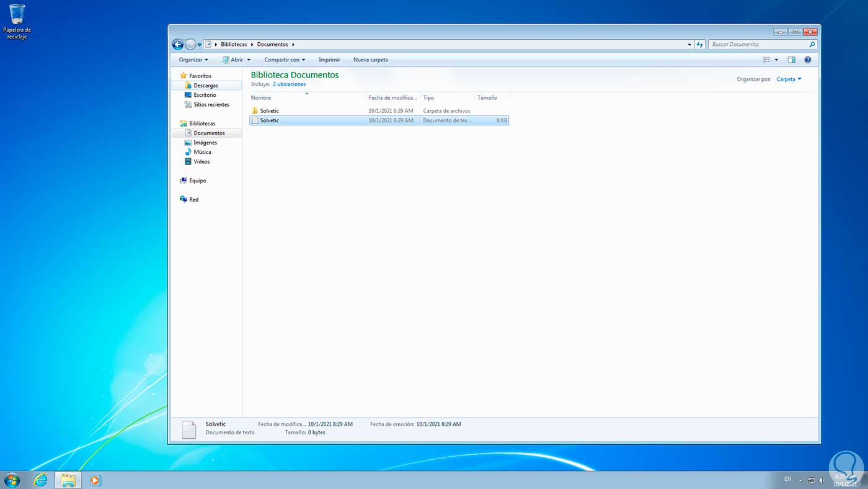The image size is (868, 489).
Task: Maximize the Documentos Explorer window
Action: pos(795,32)
